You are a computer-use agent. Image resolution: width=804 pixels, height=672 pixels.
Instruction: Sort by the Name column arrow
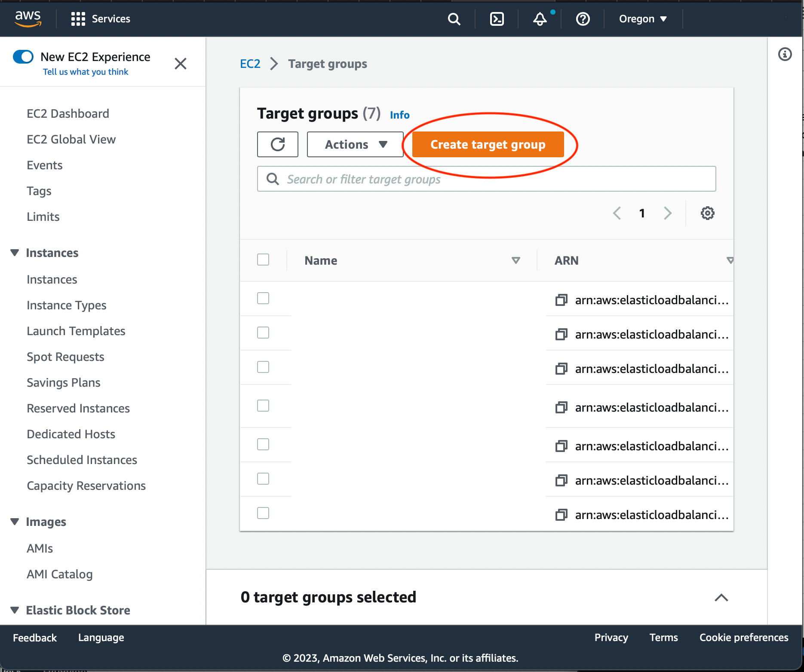click(516, 260)
